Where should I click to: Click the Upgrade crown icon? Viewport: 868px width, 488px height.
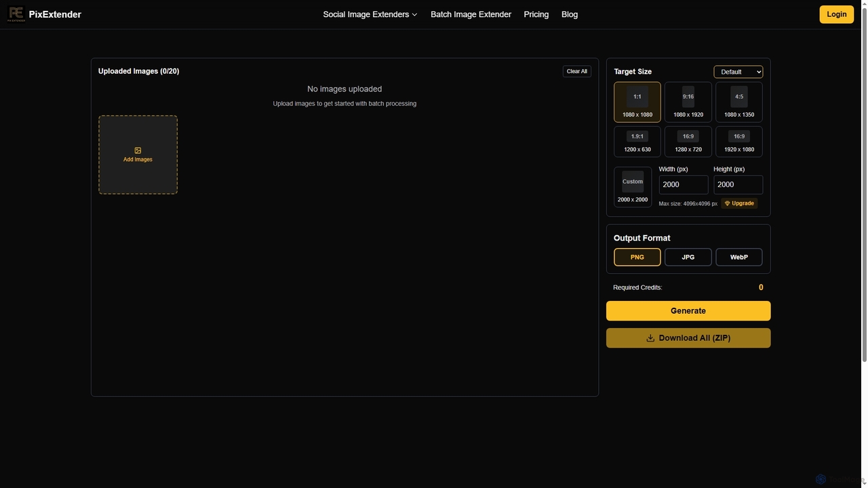(x=727, y=203)
